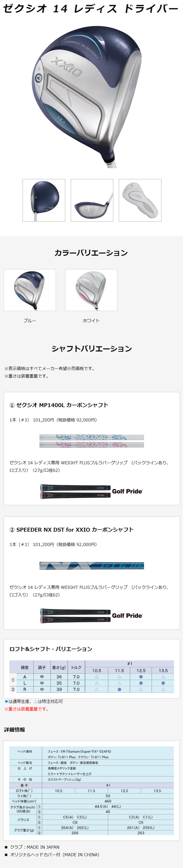Click the pink MP1400L shaft image
The image size is (183, 868).
[x=92, y=445]
